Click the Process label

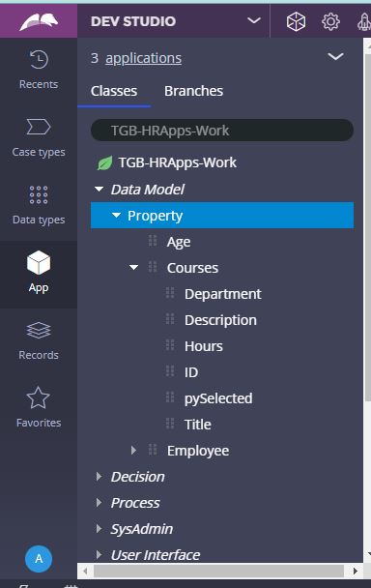click(135, 503)
